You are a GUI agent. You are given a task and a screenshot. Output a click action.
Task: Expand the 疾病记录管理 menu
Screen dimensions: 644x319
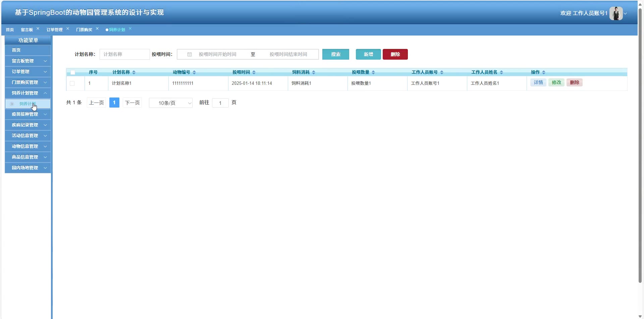(28, 125)
